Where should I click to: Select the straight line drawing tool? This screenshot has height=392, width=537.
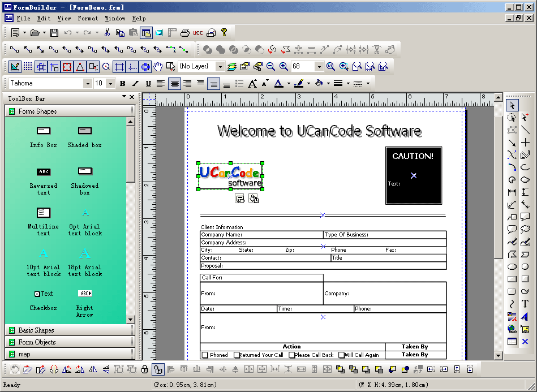point(525,130)
